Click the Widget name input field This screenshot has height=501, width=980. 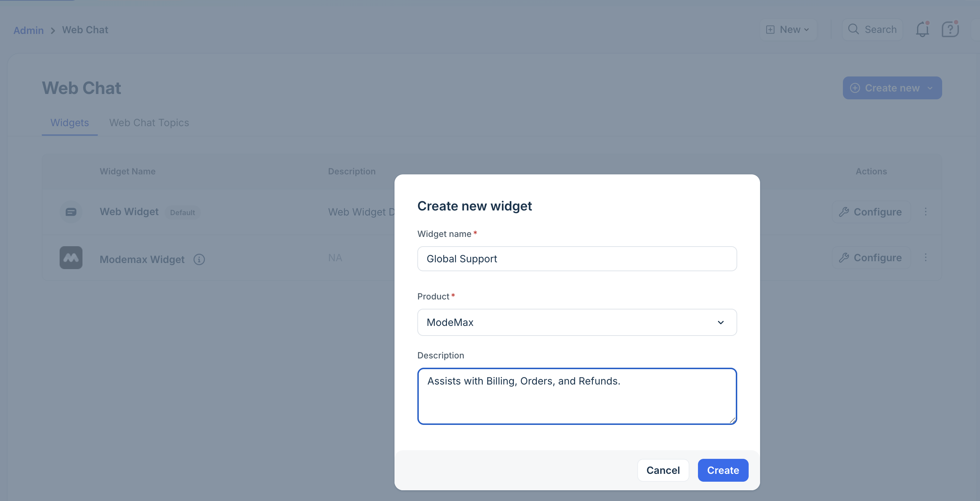click(x=577, y=259)
